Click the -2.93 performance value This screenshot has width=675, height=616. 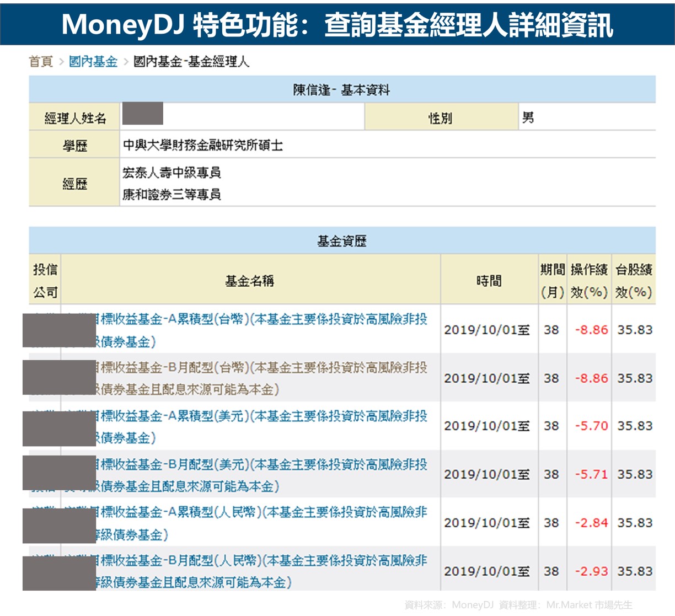[591, 571]
